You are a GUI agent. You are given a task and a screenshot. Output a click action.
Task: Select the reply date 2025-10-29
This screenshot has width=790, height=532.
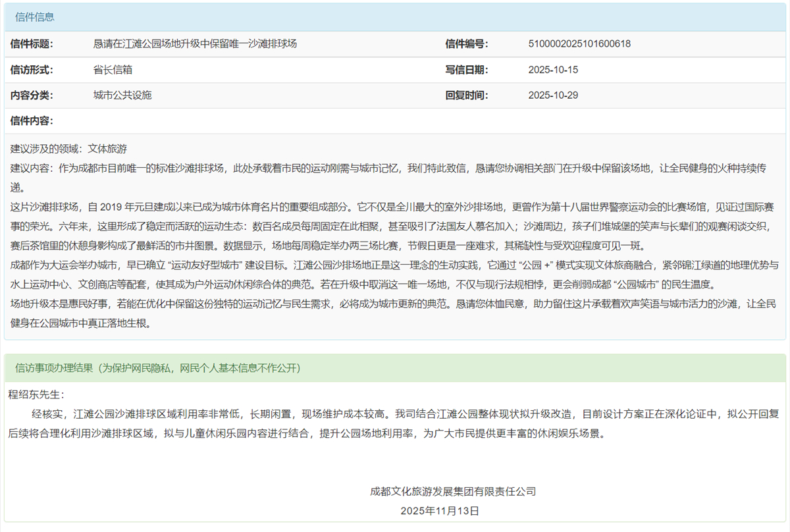click(553, 95)
